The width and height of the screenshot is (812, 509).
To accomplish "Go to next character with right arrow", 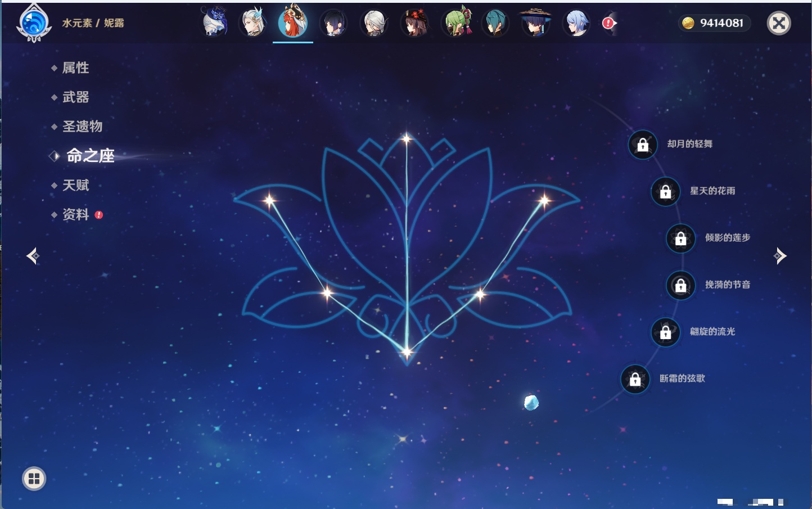I will pyautogui.click(x=779, y=256).
